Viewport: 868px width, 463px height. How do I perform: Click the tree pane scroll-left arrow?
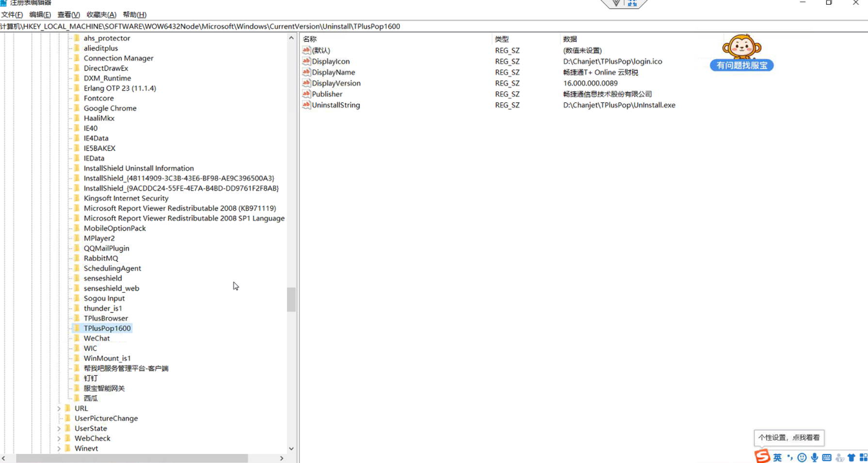[x=4, y=458]
